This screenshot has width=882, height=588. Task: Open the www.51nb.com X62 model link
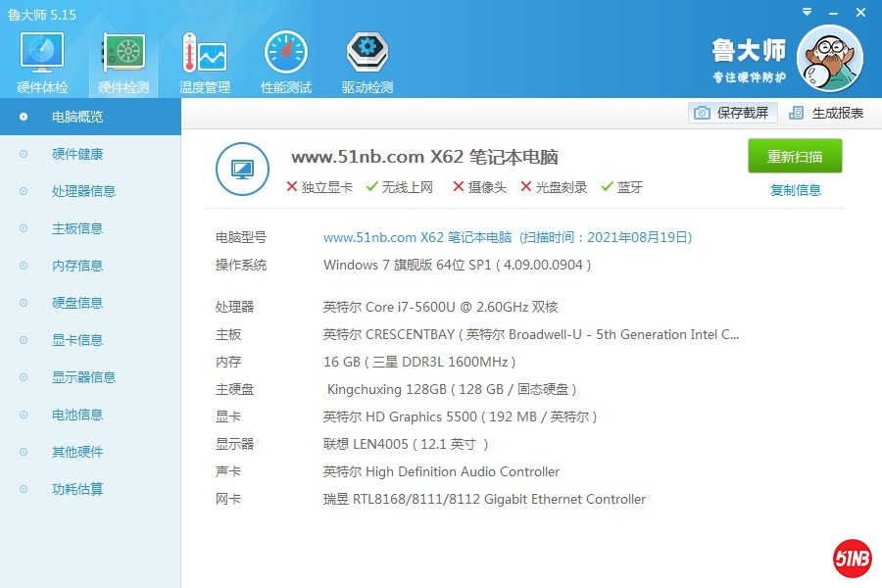[417, 237]
